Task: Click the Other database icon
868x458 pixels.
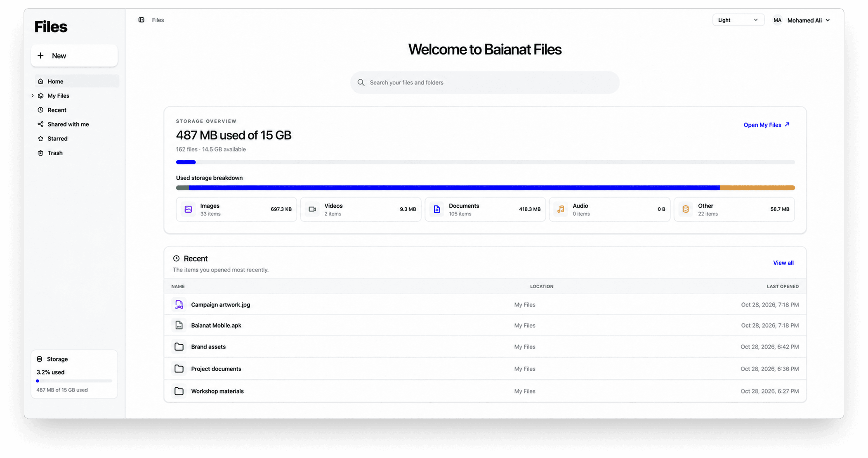Action: tap(685, 209)
